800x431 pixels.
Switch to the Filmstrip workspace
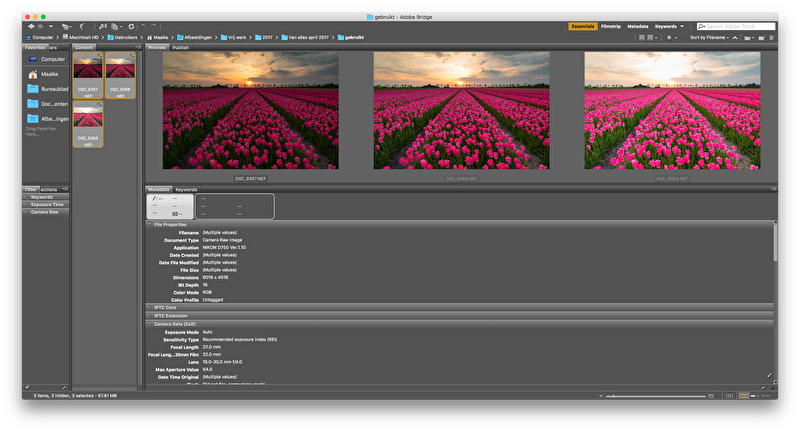611,26
